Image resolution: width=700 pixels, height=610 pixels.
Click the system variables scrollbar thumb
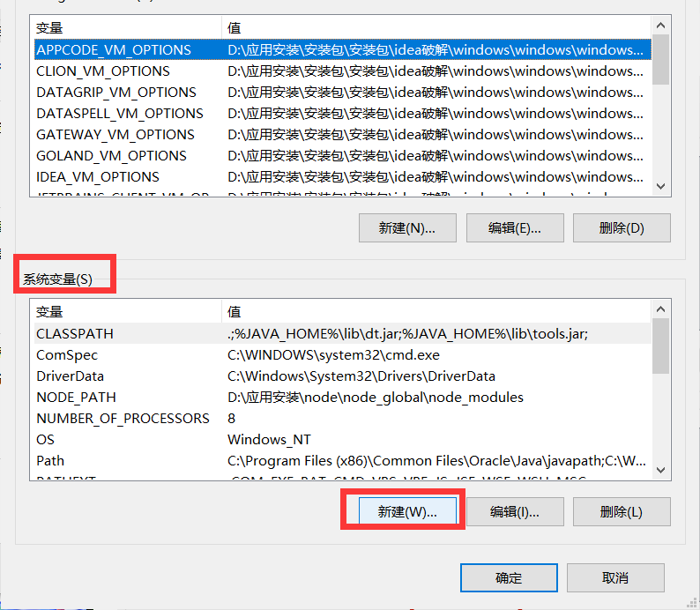(x=660, y=346)
